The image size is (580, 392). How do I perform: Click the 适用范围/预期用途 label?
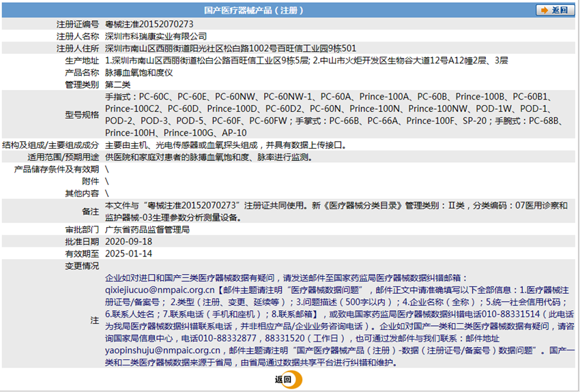click(x=63, y=157)
